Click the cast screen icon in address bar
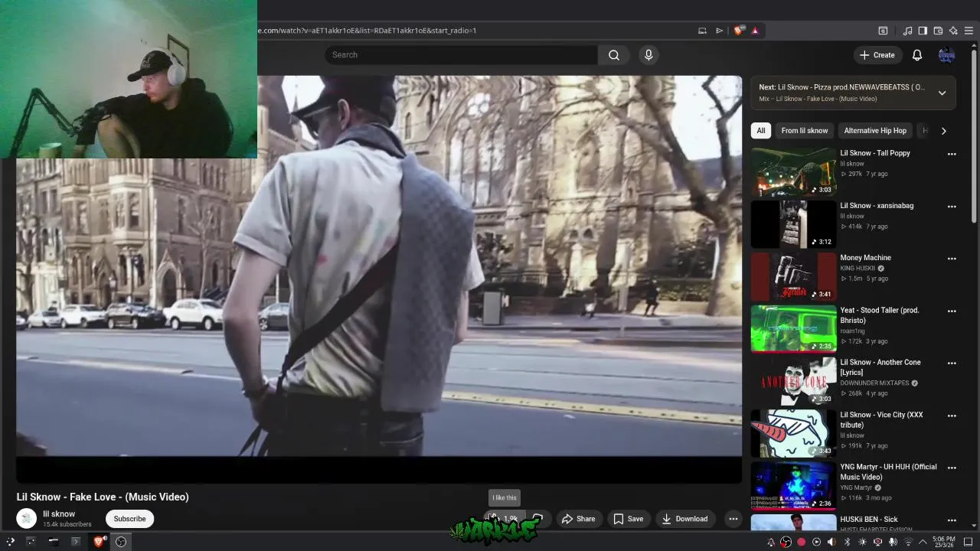Screen dimensions: 980x551 (702, 31)
